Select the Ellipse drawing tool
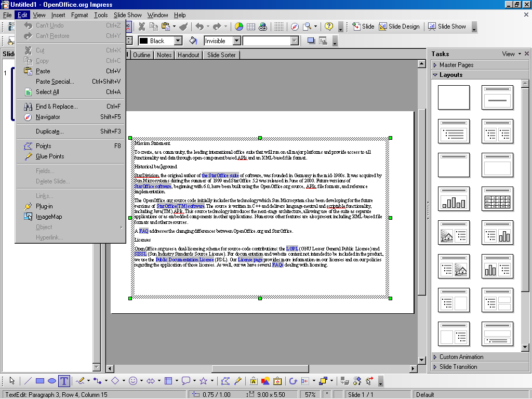The width and height of the screenshot is (532, 399). (x=52, y=381)
